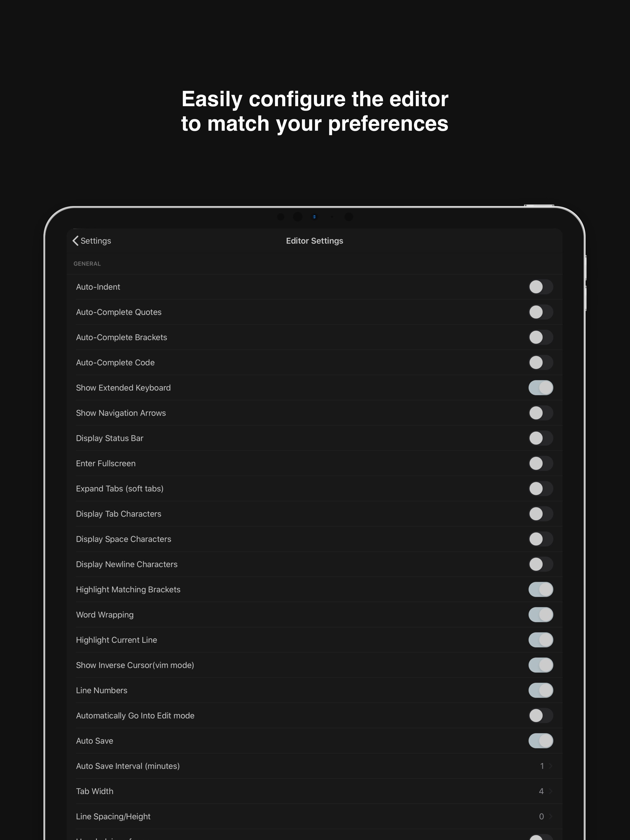630x840 pixels.
Task: Turn on Display Newline Characters
Action: pyautogui.click(x=541, y=564)
